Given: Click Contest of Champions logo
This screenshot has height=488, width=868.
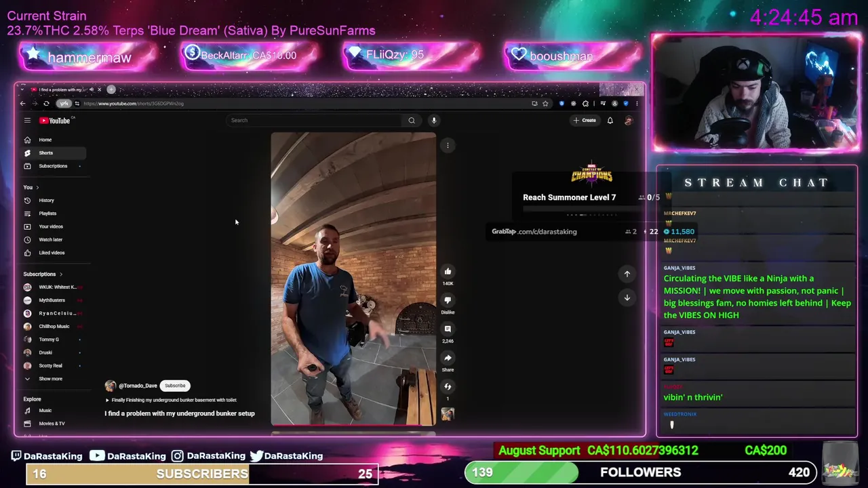Looking at the screenshot, I should pos(591,174).
